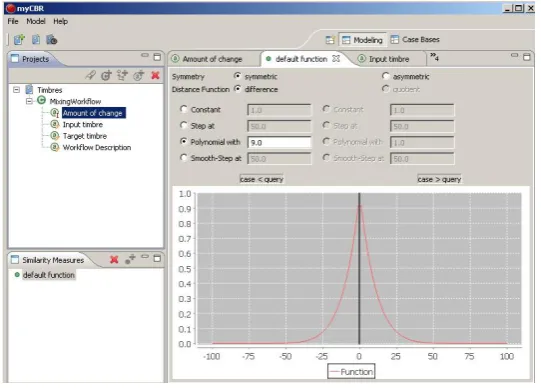This screenshot has height=388, width=541.
Task: Select Target timbre in tree
Action: pos(85,136)
